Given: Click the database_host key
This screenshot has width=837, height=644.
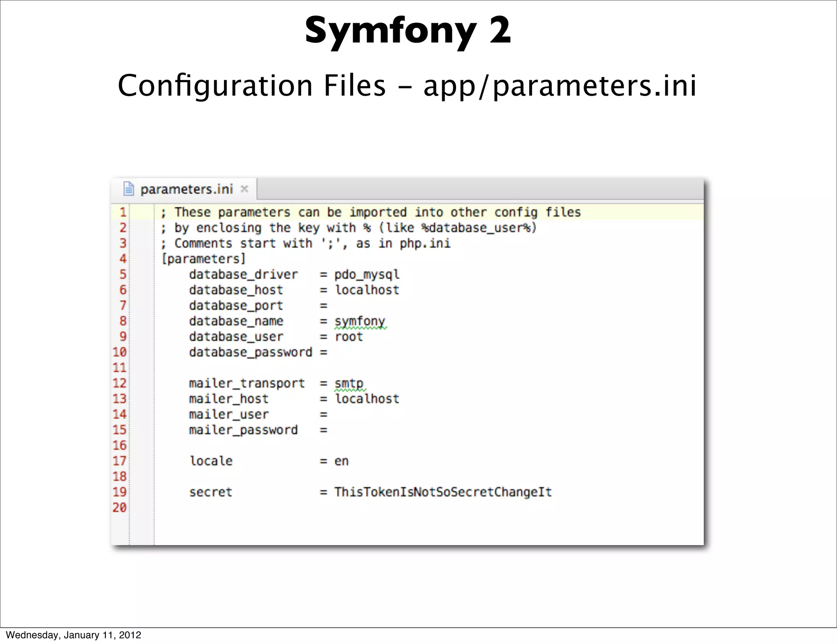Looking at the screenshot, I should (x=236, y=290).
